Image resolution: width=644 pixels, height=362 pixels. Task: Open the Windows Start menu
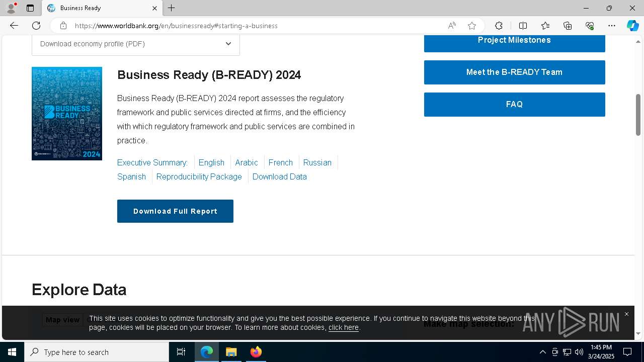tap(12, 352)
